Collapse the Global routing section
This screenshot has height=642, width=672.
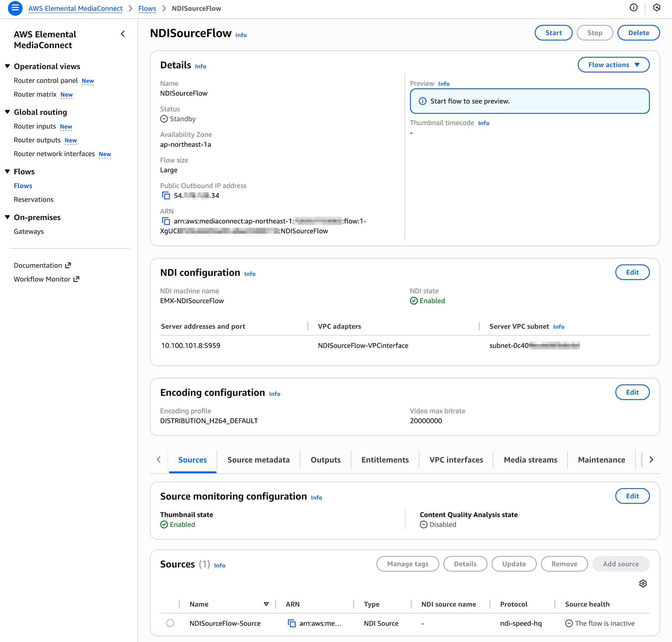click(7, 112)
